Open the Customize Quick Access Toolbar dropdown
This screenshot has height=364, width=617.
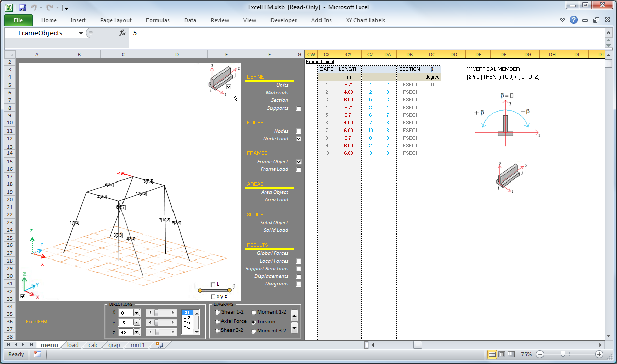(x=67, y=8)
